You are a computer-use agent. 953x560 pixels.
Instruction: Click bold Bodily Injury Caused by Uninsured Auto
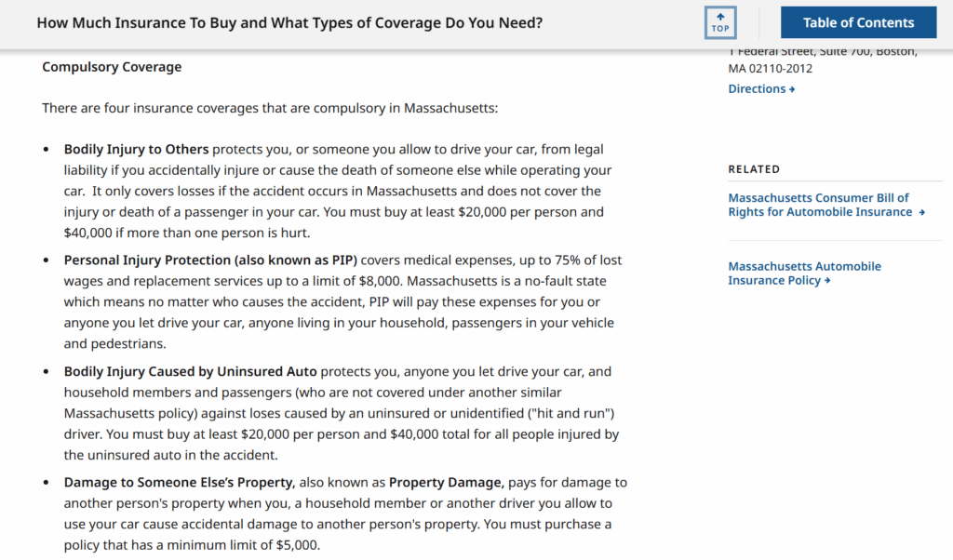tap(191, 371)
